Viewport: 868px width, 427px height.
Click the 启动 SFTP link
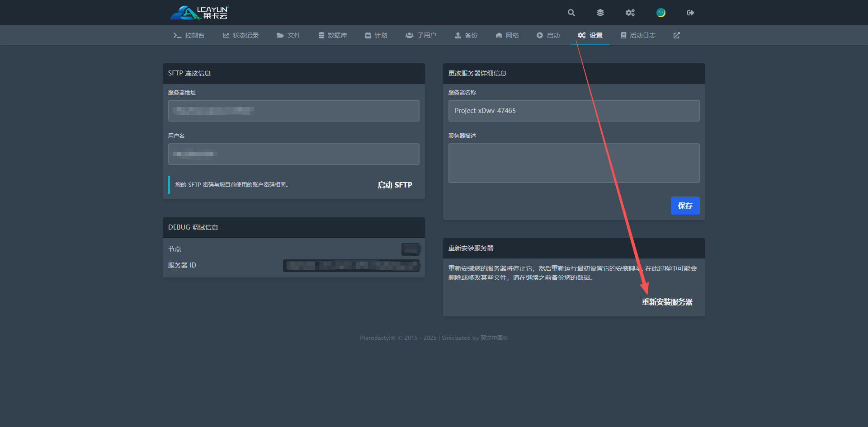[395, 185]
